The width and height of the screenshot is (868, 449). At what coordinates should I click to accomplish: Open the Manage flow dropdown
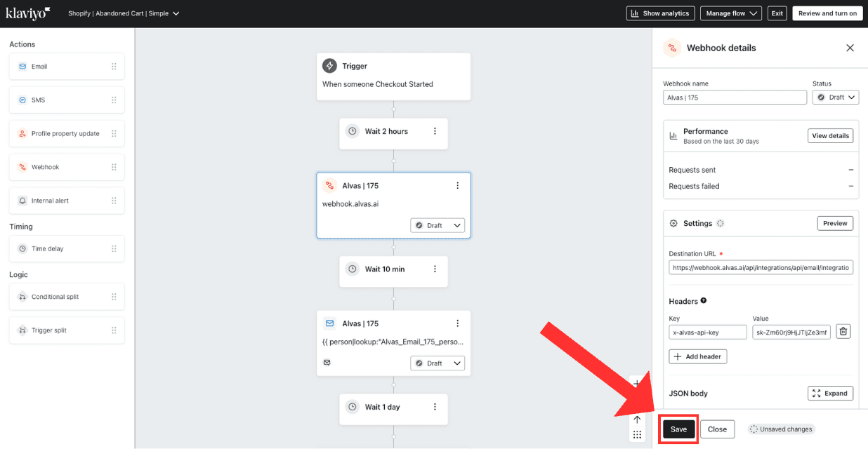tap(731, 13)
